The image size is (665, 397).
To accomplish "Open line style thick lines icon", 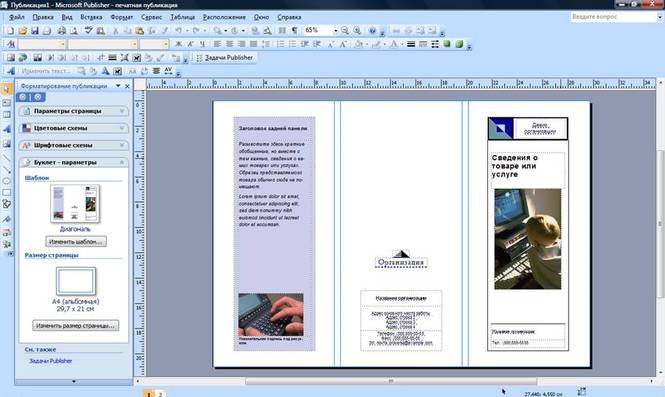I will click(411, 44).
